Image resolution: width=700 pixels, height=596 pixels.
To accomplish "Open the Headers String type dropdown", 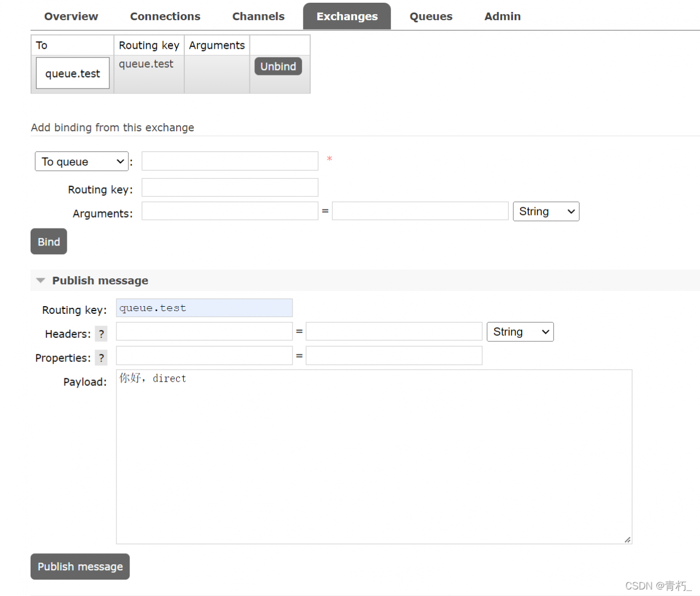I will 520,332.
